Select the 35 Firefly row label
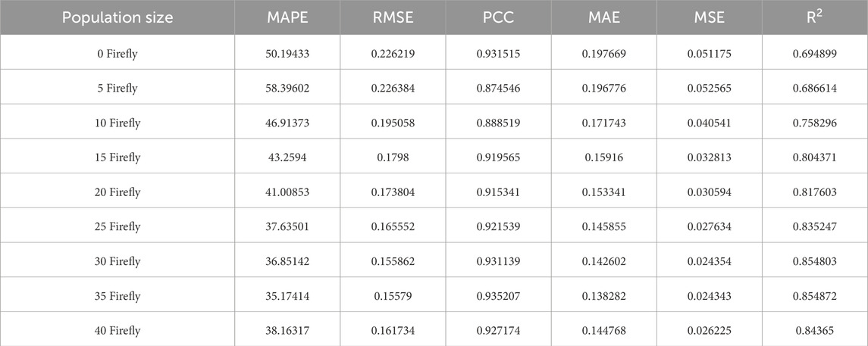The height and width of the screenshot is (346, 868). [117, 296]
